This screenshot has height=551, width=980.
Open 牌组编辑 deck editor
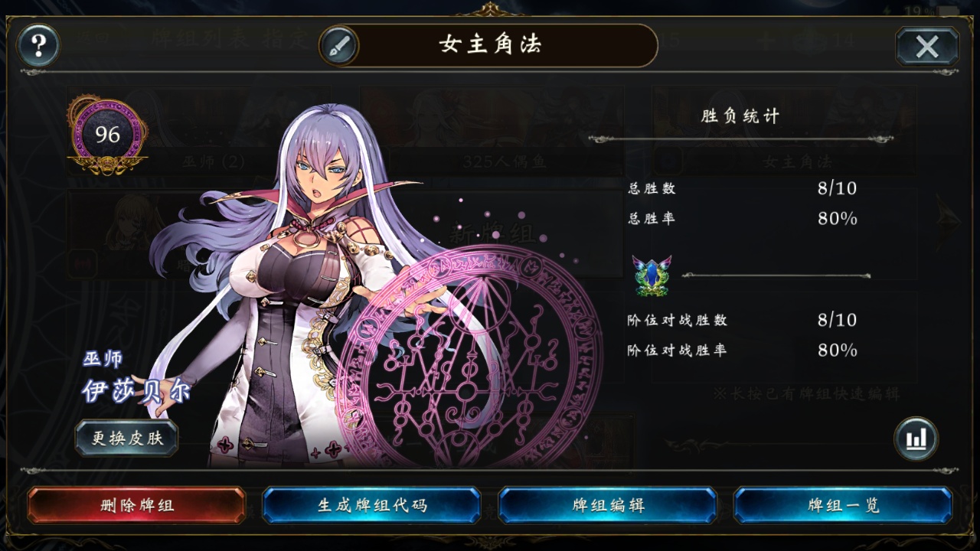point(608,505)
